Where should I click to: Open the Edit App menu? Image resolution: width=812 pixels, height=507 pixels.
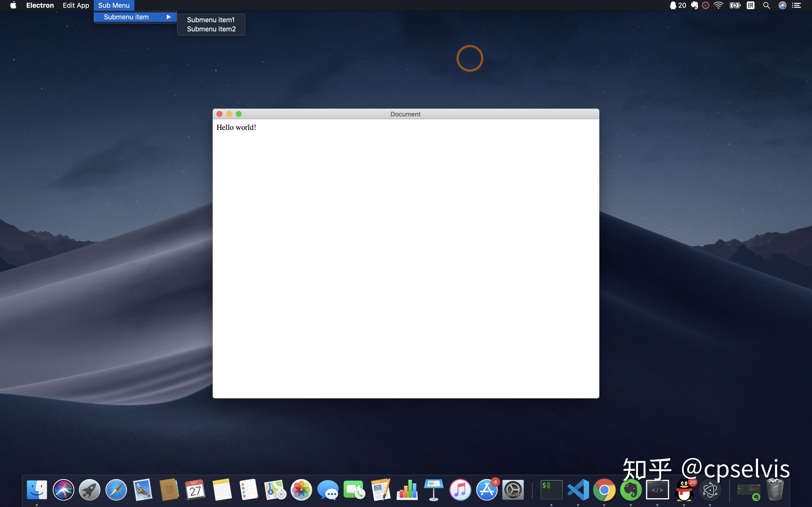click(x=76, y=5)
